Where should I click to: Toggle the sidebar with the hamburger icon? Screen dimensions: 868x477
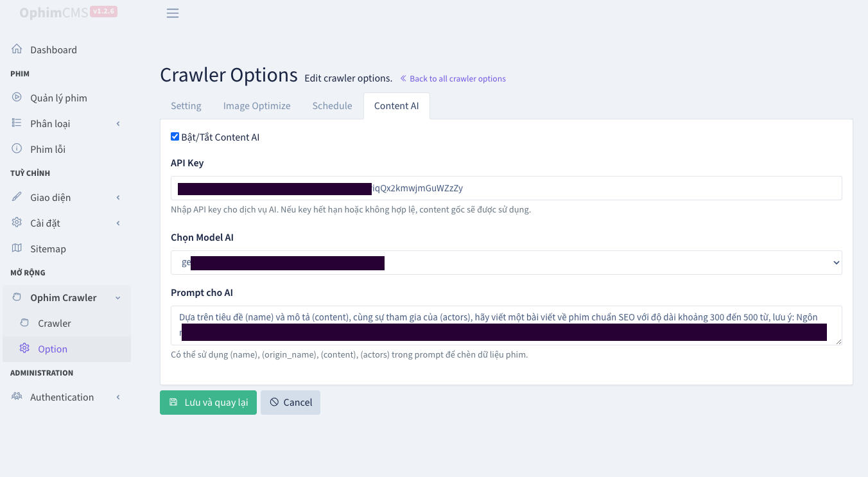point(172,12)
